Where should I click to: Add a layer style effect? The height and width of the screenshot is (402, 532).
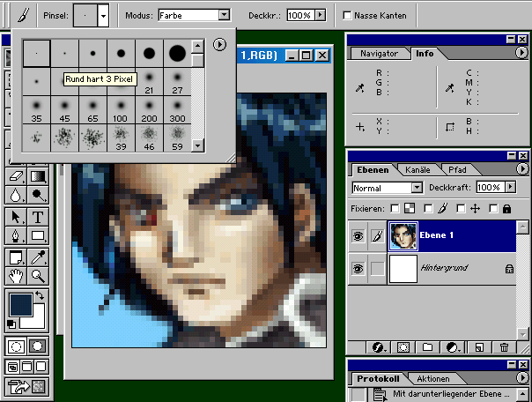[379, 347]
